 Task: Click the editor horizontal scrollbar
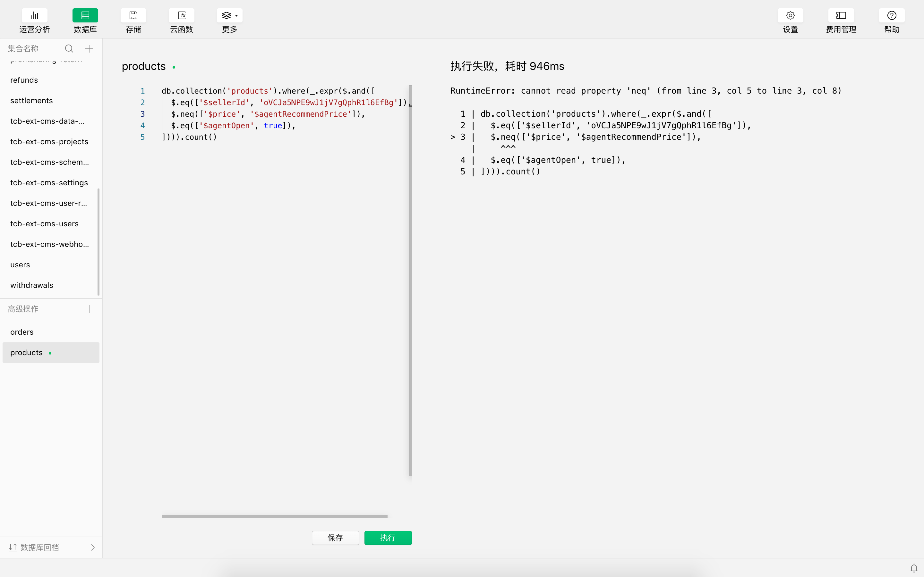[x=274, y=516]
